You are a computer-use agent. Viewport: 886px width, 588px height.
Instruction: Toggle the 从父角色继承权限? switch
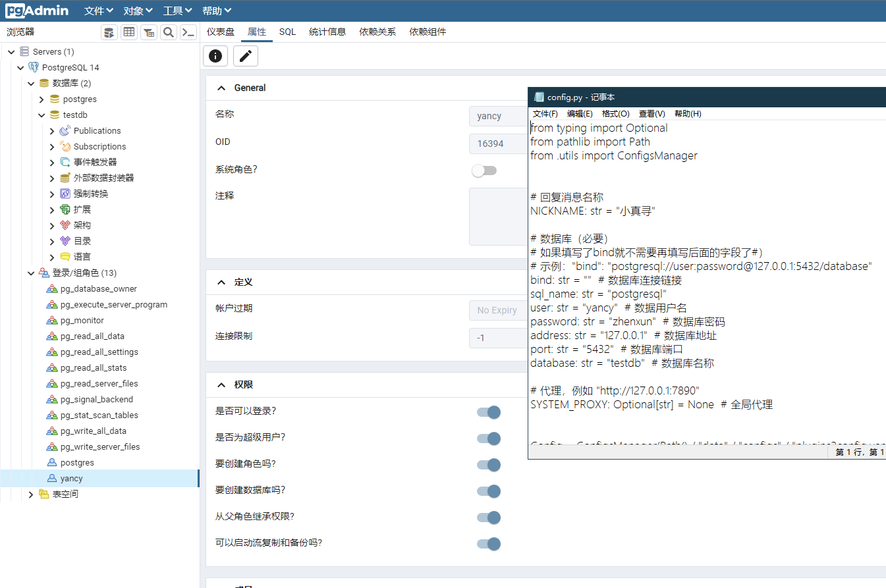[x=489, y=518]
